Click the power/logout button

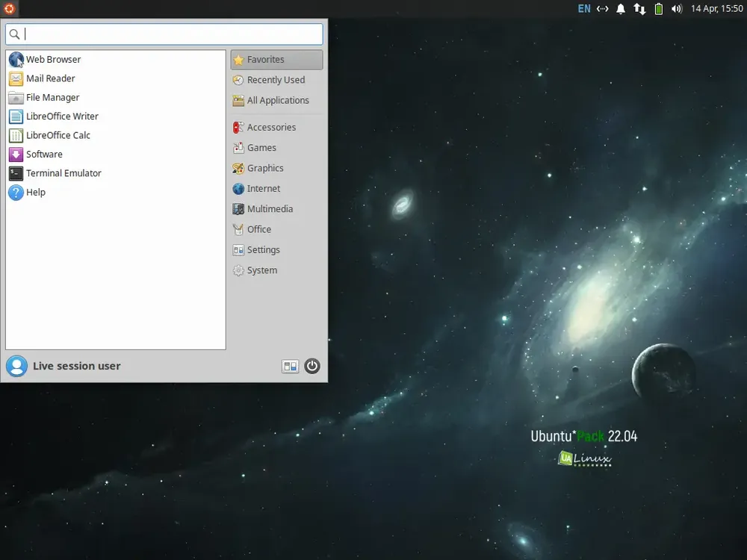pos(312,366)
